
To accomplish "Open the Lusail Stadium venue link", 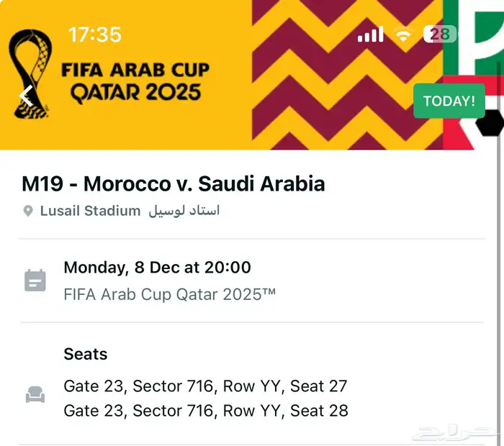I will point(90,211).
